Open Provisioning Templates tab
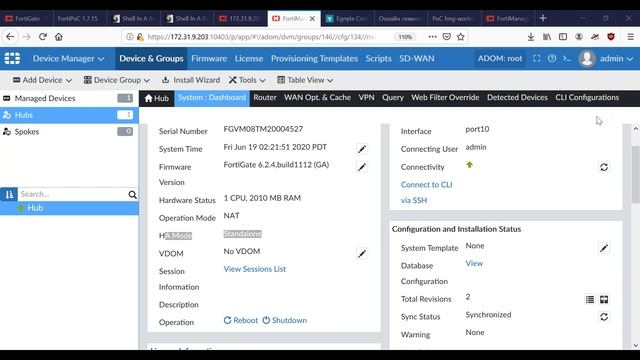 click(314, 58)
